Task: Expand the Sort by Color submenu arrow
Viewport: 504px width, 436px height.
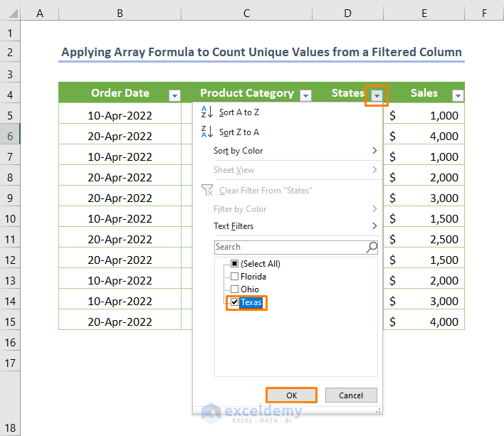Action: click(x=374, y=150)
